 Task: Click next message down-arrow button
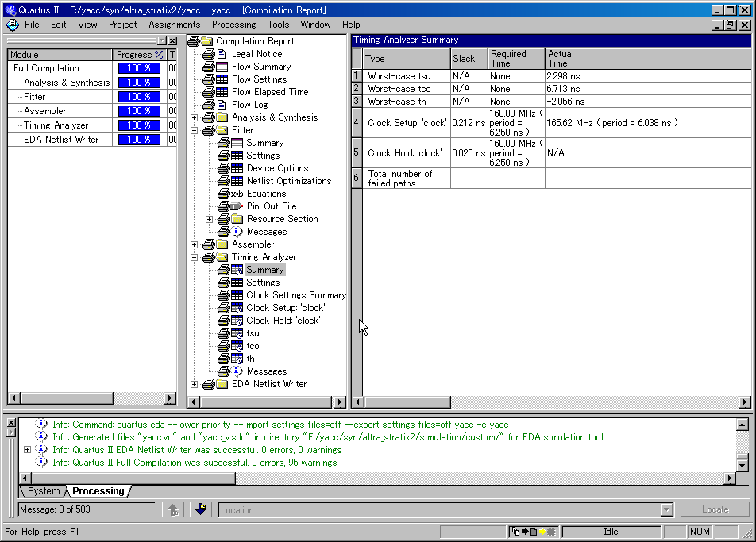(x=200, y=509)
